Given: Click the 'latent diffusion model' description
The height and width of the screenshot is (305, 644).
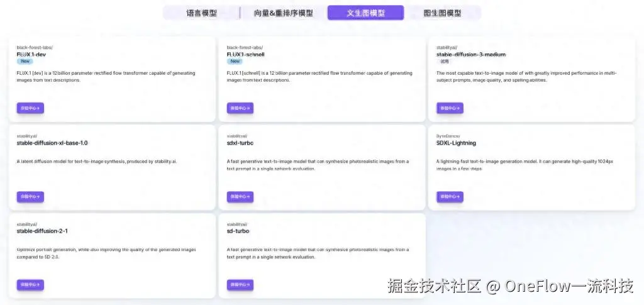Looking at the screenshot, I should [x=96, y=162].
